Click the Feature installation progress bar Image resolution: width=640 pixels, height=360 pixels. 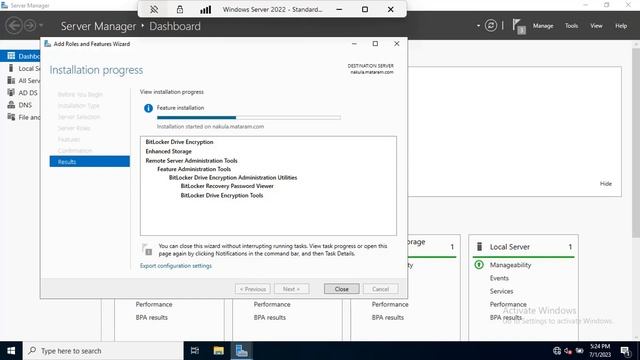tap(249, 118)
